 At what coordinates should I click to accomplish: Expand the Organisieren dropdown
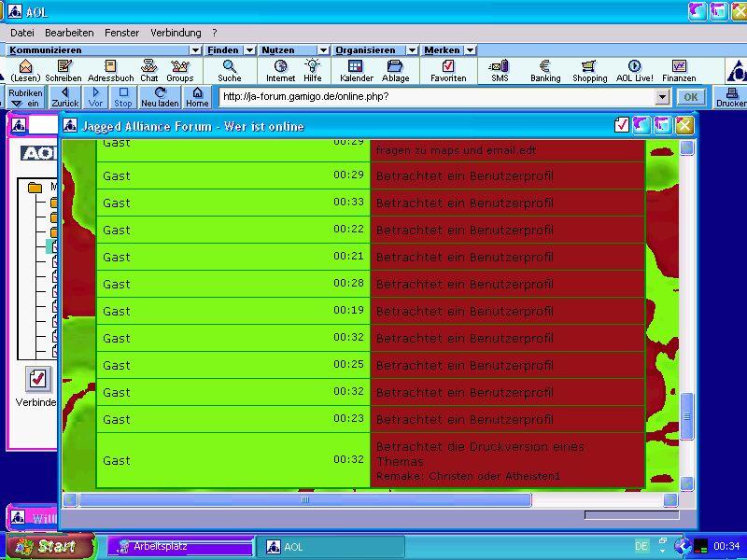tap(412, 50)
